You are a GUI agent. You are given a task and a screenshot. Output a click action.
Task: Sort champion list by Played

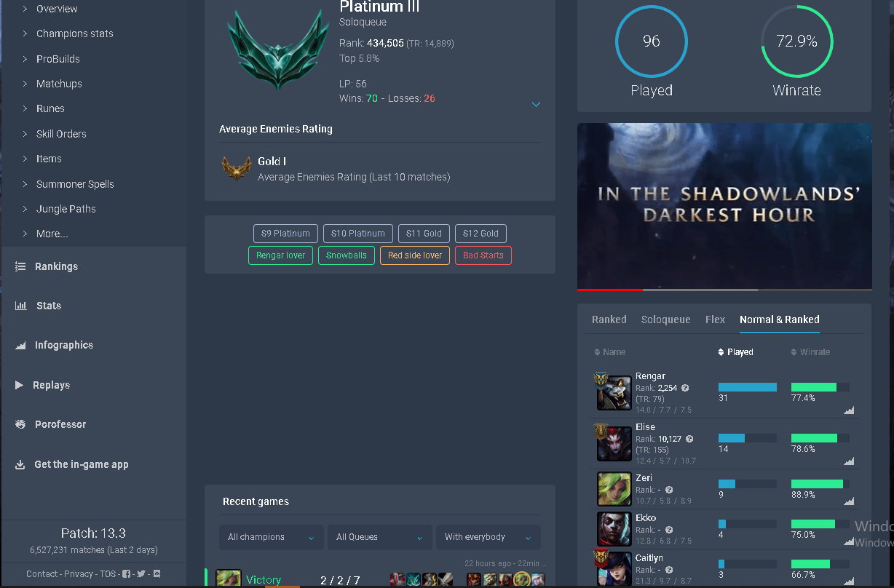coord(735,352)
